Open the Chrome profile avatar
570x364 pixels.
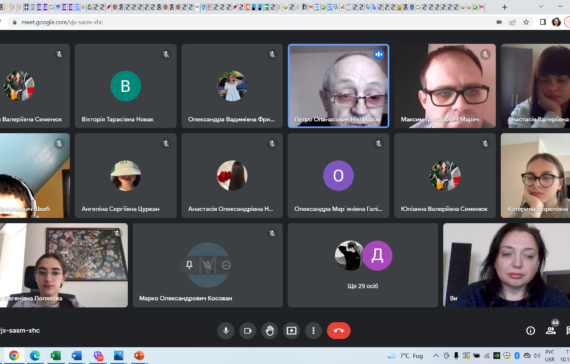(556, 22)
